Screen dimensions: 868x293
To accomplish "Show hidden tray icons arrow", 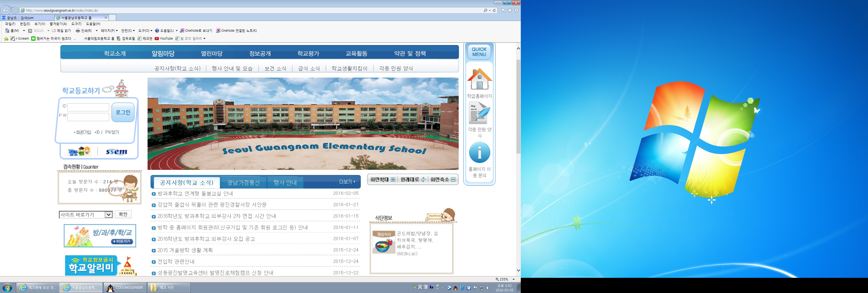I will (x=443, y=288).
